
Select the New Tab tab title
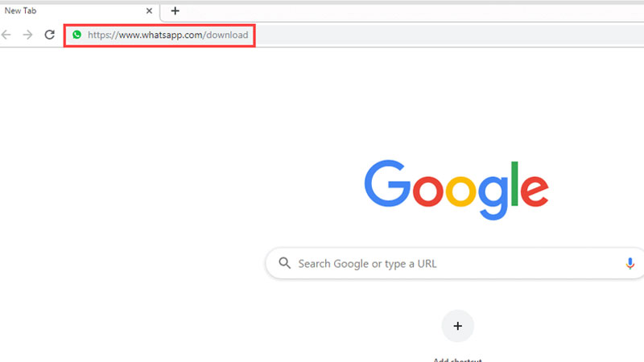point(21,11)
